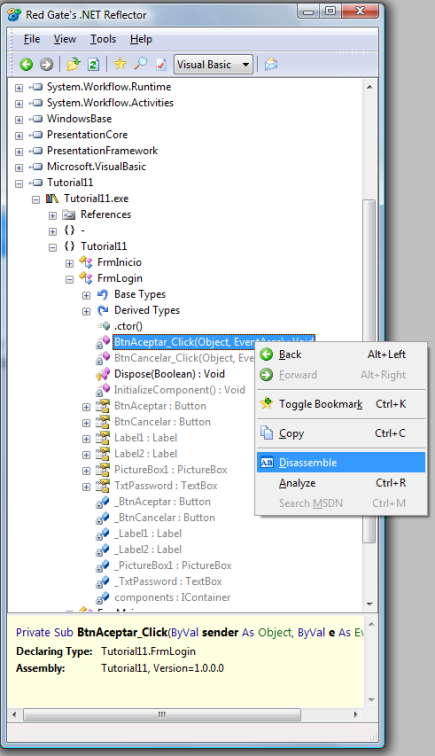Open the Visual Basic language dropdown

214,64
